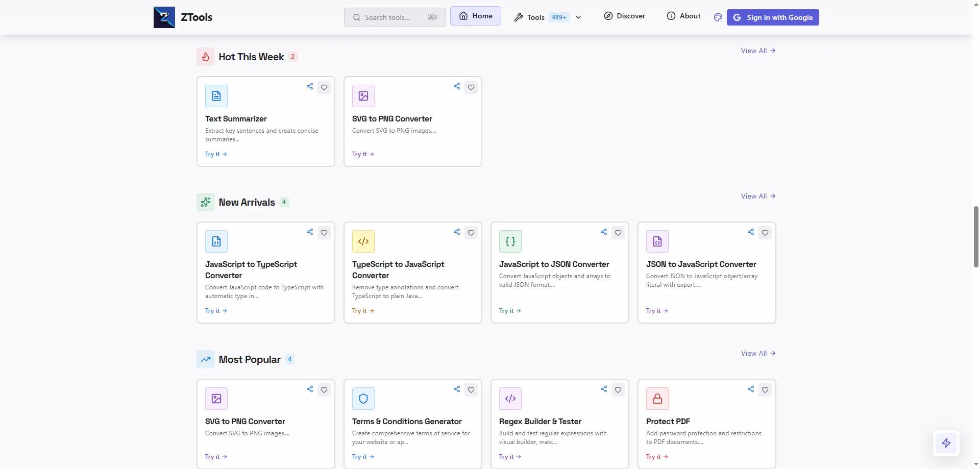Go to the Home tab
980x469 pixels.
tap(476, 16)
